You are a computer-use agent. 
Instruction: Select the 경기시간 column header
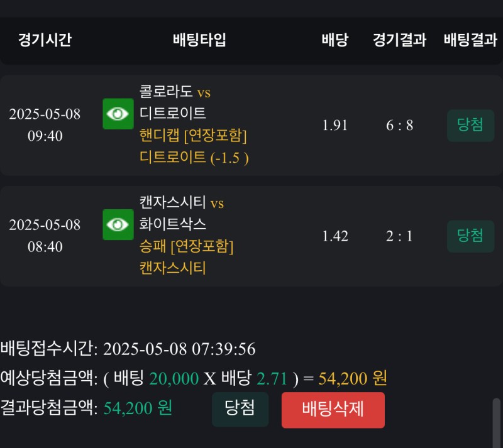(45, 40)
